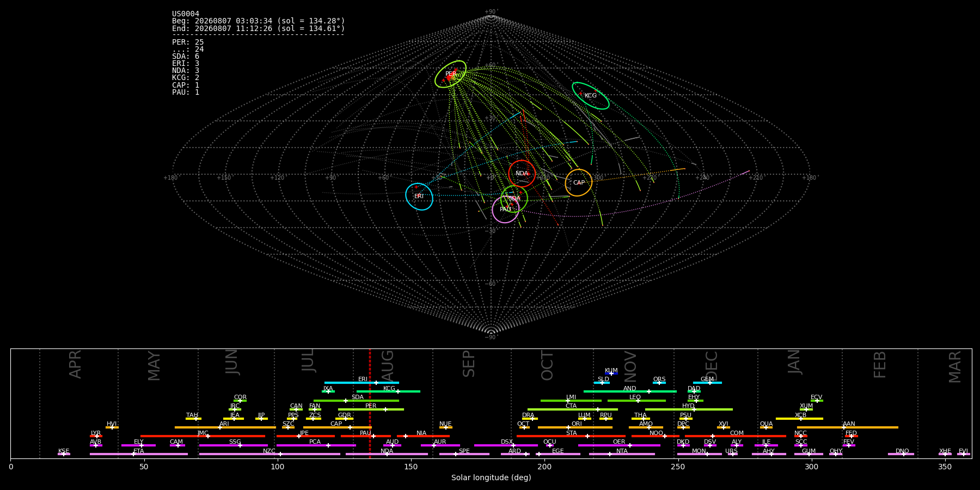Click the red NDA radiant circle

tap(522, 174)
